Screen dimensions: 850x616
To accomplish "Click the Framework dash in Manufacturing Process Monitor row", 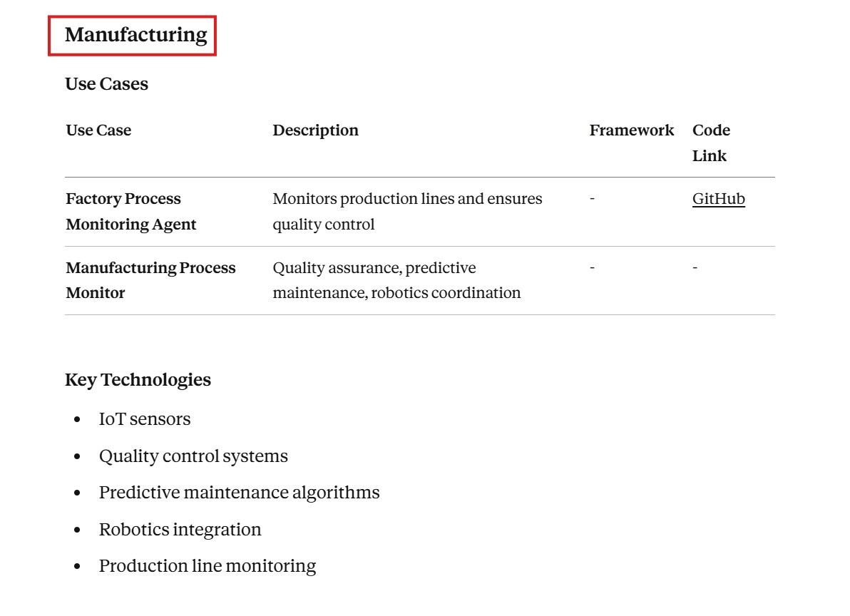I will (593, 268).
